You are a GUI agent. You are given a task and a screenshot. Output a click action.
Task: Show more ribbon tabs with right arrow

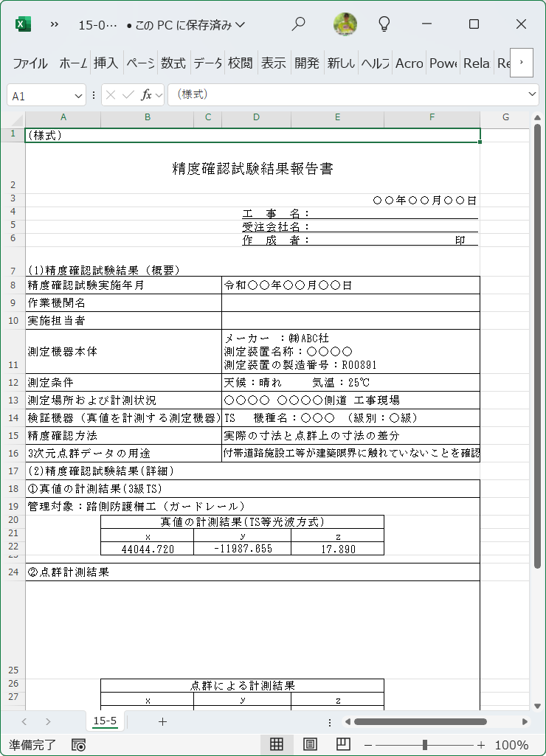(x=522, y=63)
